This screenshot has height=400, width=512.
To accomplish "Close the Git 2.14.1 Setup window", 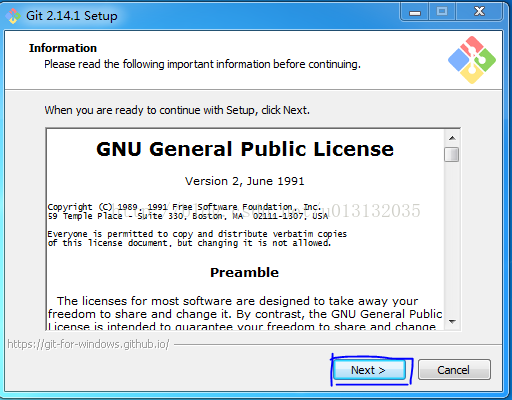I will (x=479, y=12).
